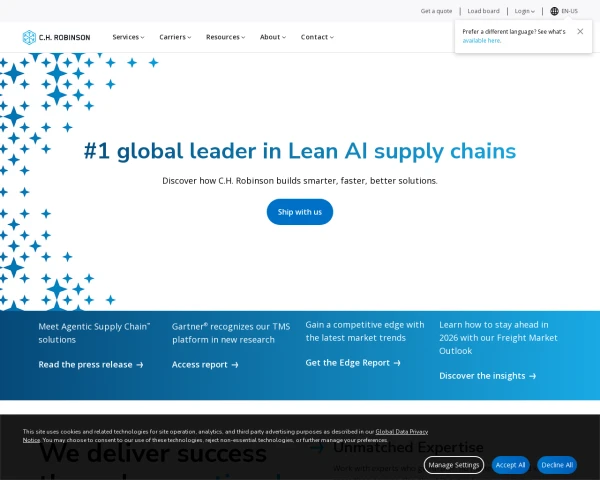Viewport: 600px width, 480px height.
Task: Click arrow beside Access report
Action: (235, 365)
